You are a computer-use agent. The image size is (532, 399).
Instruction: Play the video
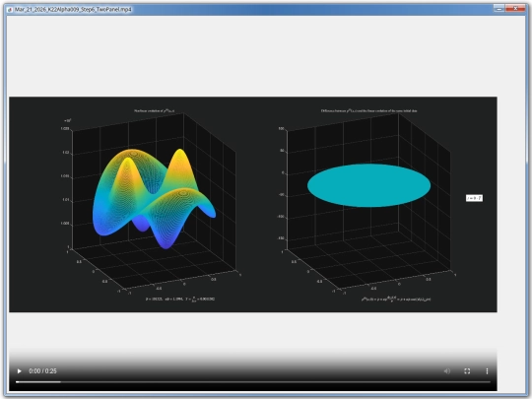click(x=20, y=371)
